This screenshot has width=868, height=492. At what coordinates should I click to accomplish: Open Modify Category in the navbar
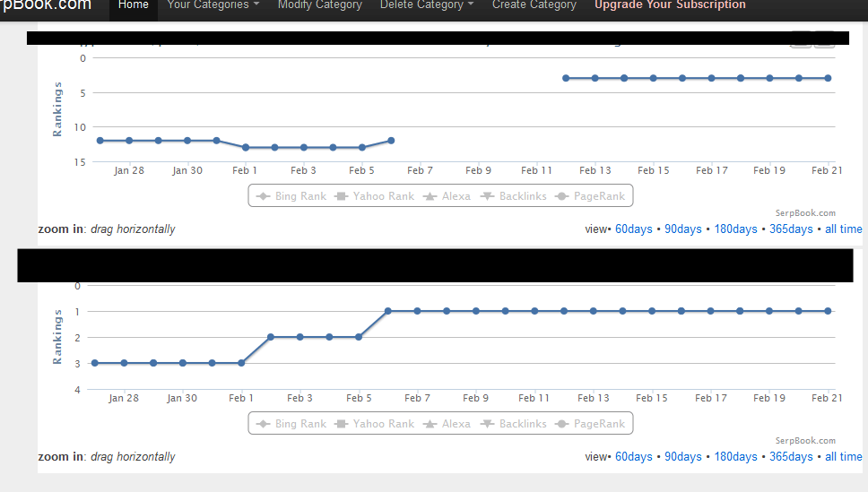[320, 5]
